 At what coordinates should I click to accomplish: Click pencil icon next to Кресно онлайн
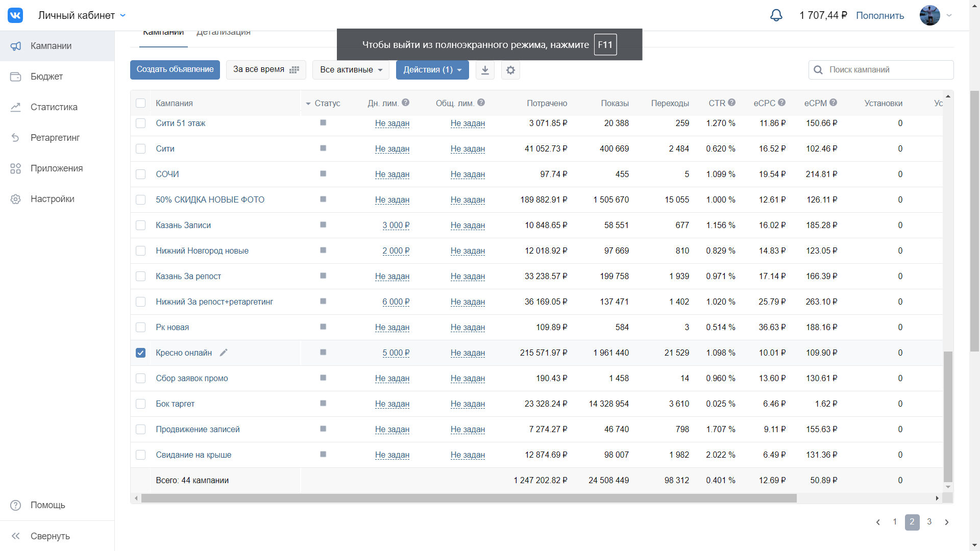click(224, 353)
